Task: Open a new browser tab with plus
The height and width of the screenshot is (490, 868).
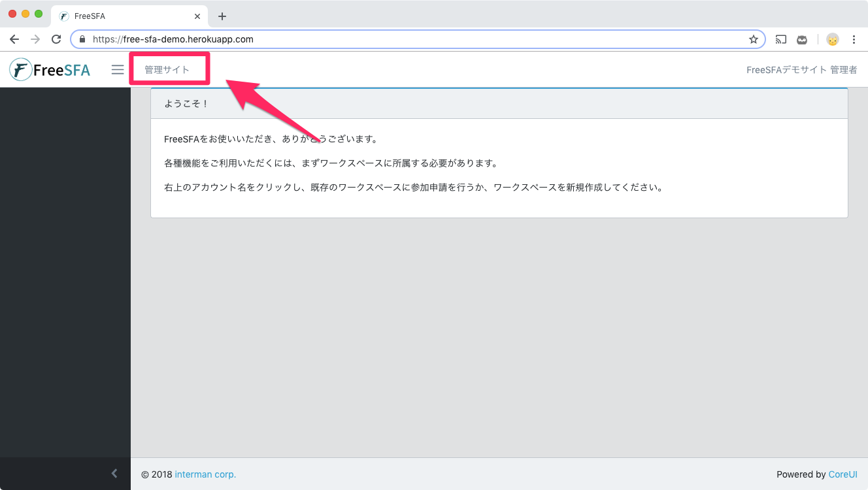Action: tap(222, 16)
